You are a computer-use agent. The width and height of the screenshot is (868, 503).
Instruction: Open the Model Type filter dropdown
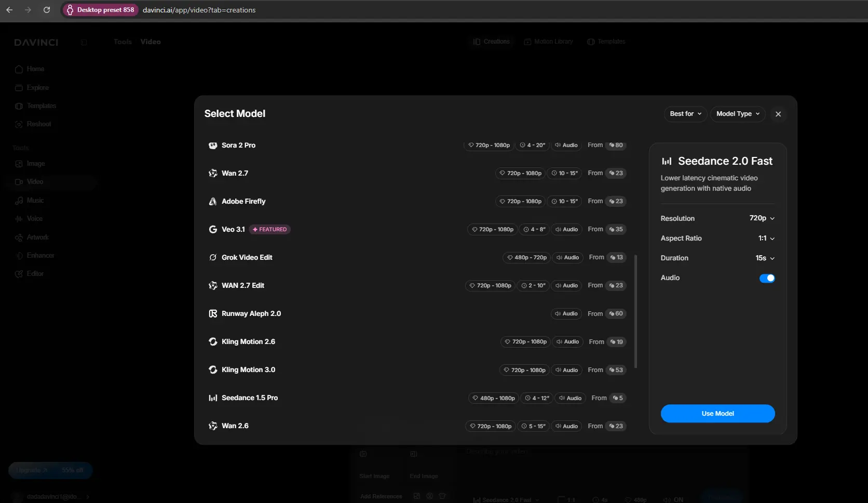click(738, 114)
